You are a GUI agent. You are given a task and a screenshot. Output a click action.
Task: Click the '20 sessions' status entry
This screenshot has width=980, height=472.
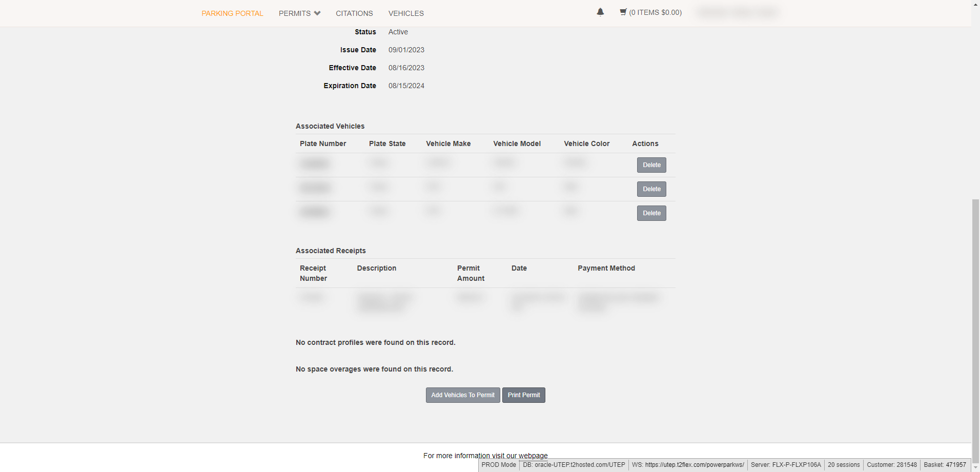[844, 465]
